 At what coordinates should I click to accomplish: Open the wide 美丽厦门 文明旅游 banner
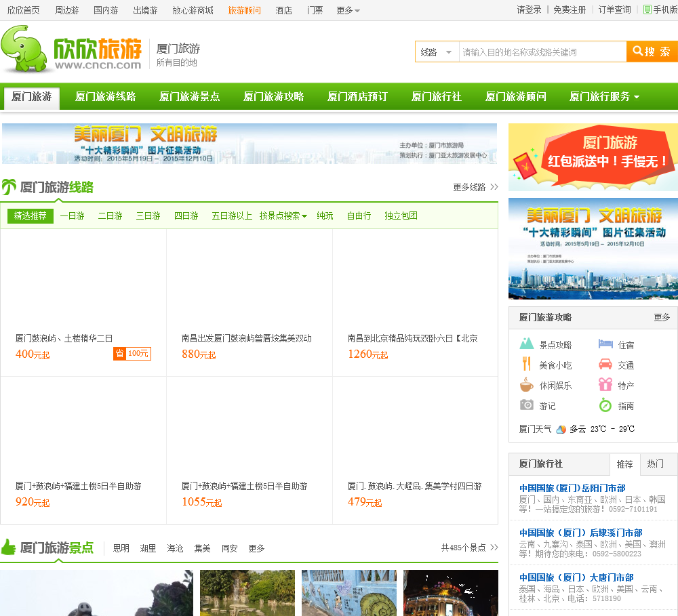[x=250, y=144]
